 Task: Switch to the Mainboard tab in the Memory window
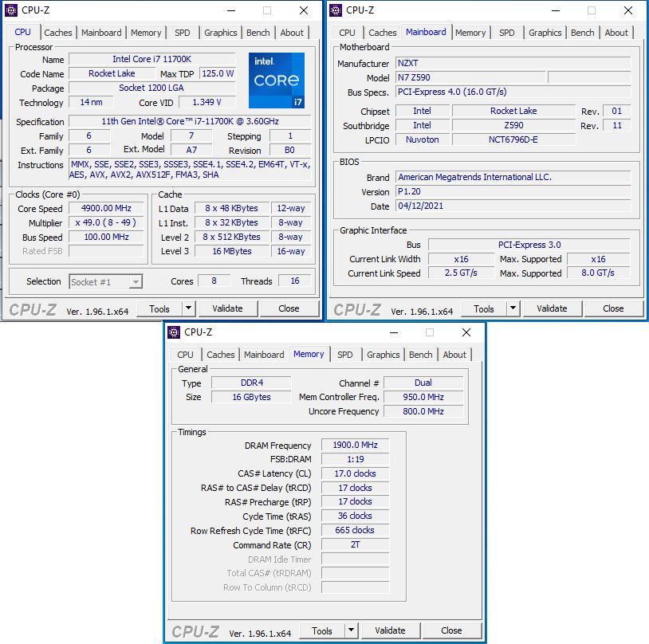point(264,355)
